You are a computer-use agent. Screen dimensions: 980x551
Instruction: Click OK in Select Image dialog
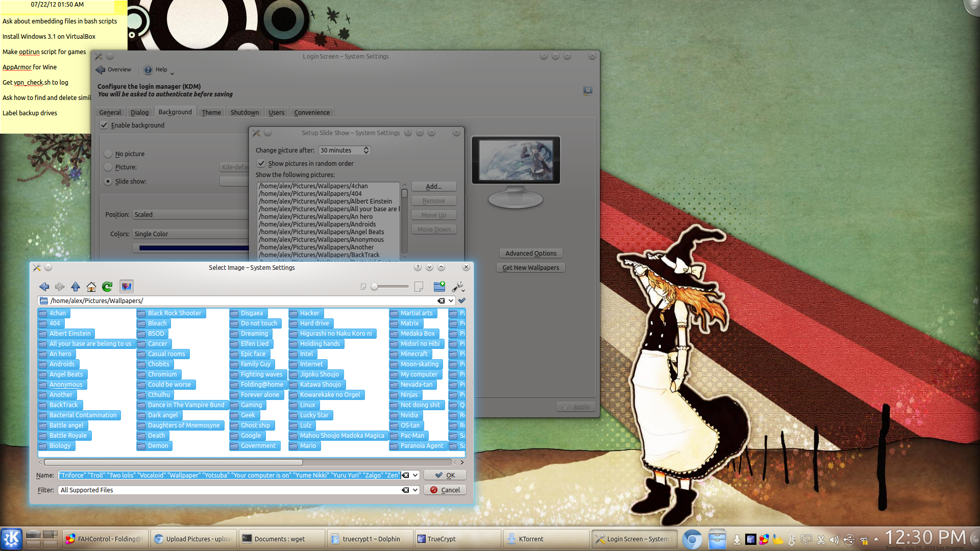tap(445, 475)
